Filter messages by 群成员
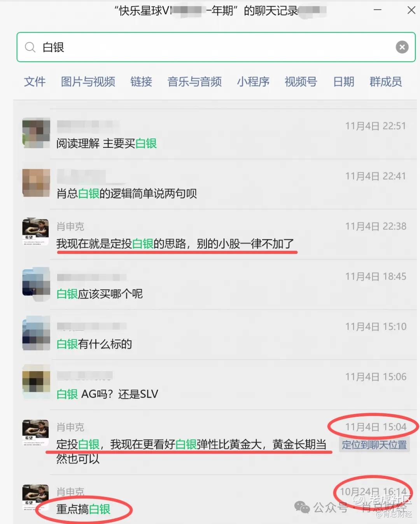 coord(385,82)
